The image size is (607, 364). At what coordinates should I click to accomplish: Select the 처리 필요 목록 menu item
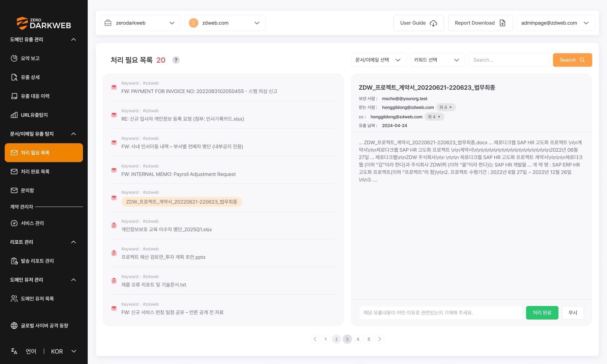[44, 153]
